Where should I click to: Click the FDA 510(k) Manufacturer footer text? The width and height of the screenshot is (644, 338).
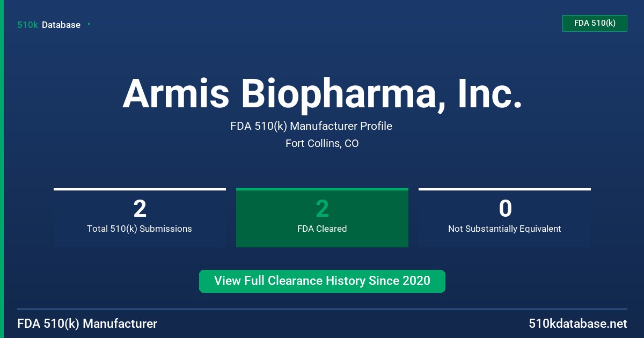click(x=87, y=324)
